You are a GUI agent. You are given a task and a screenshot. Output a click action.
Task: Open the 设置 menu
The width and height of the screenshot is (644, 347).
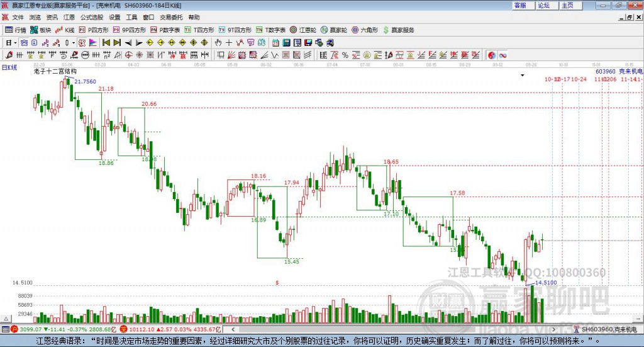114,17
